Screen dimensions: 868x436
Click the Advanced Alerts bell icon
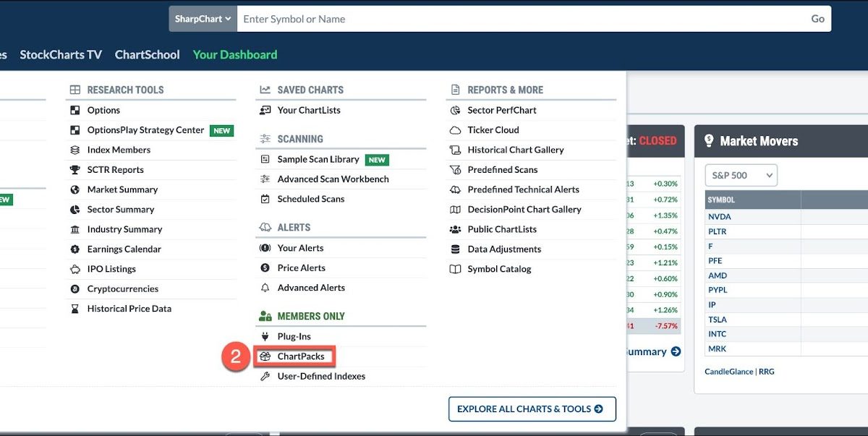[265, 288]
